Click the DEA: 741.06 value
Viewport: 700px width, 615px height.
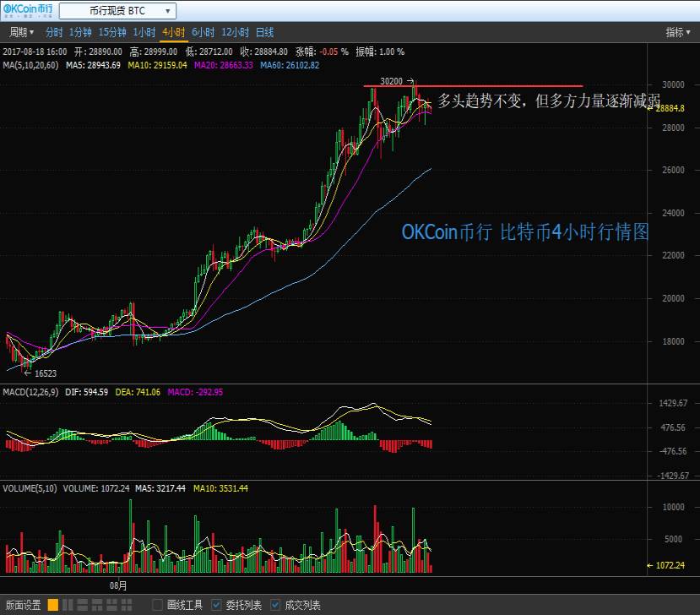138,392
